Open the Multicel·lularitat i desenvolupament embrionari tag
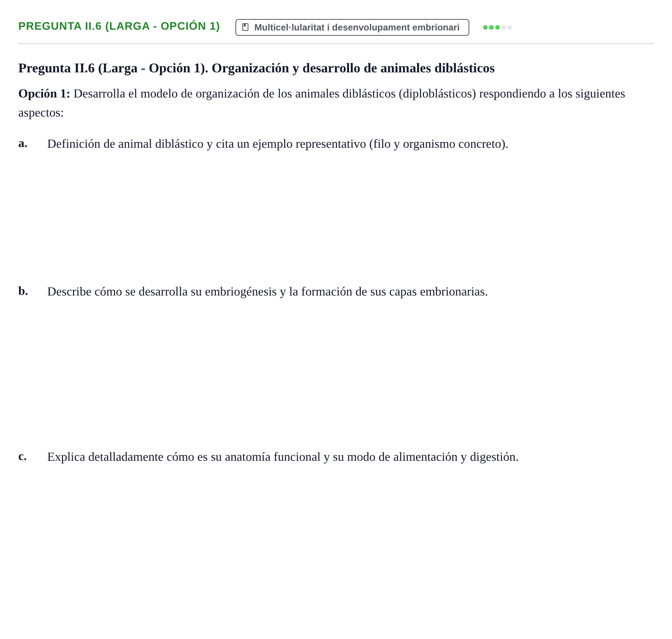The width and height of the screenshot is (672, 639). click(352, 27)
